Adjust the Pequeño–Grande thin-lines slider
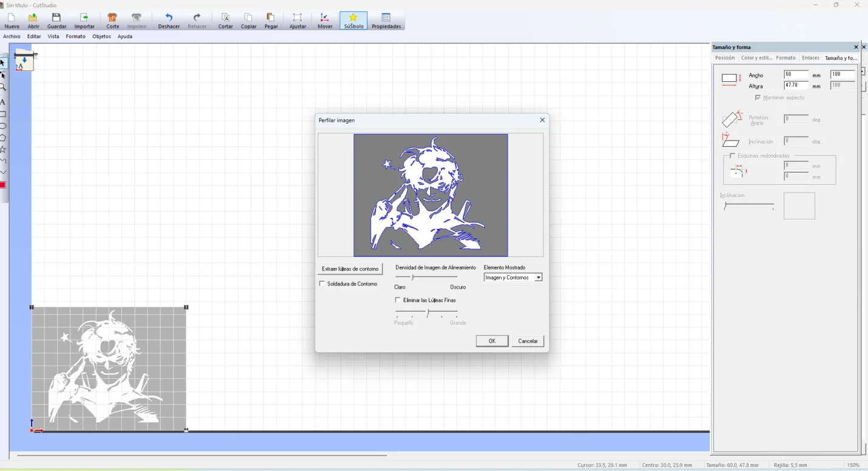 426,312
